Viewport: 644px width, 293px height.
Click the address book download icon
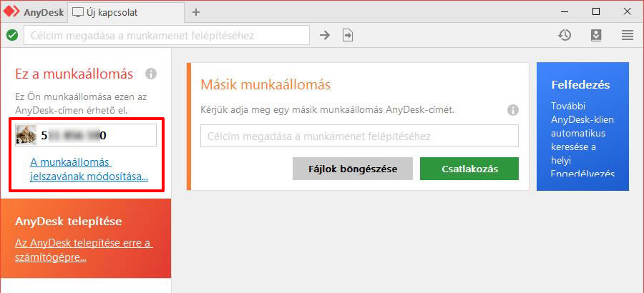tap(596, 35)
